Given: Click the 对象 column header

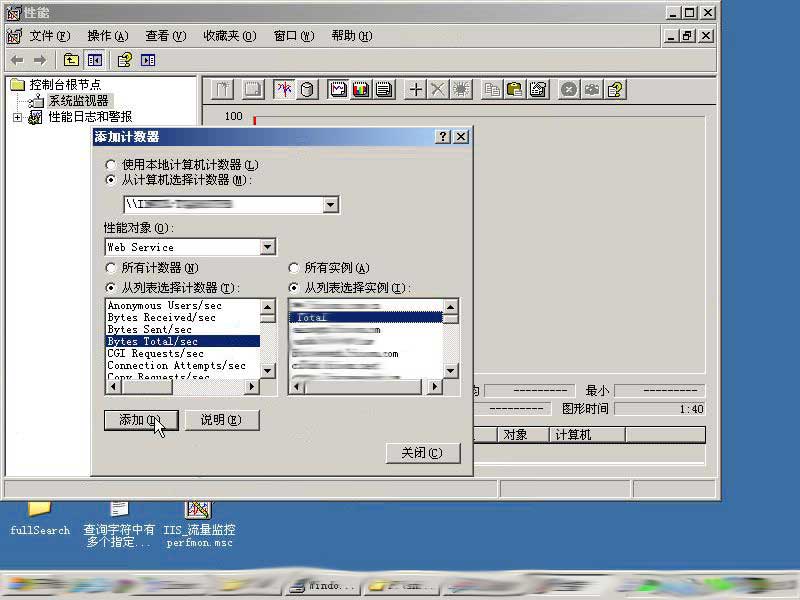Looking at the screenshot, I should click(523, 435).
